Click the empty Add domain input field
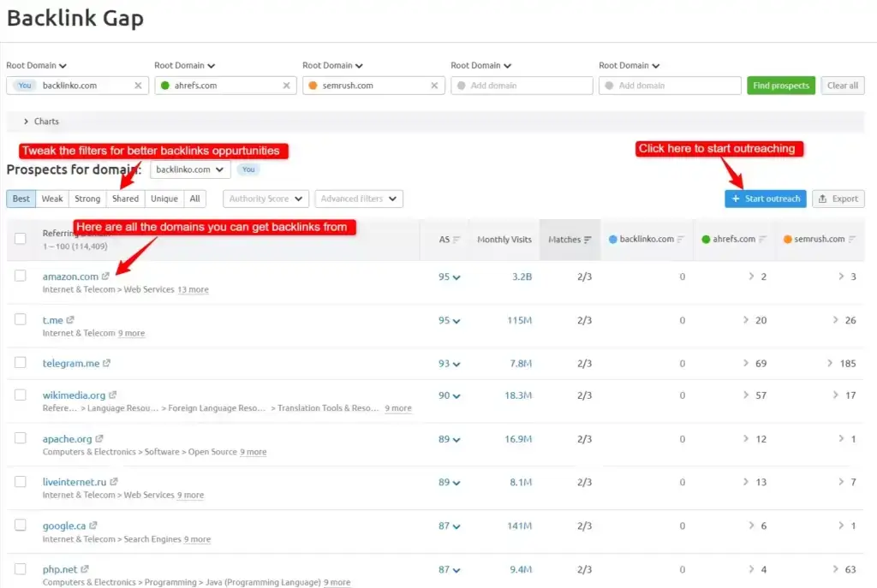The height and width of the screenshot is (588, 877). [x=522, y=86]
